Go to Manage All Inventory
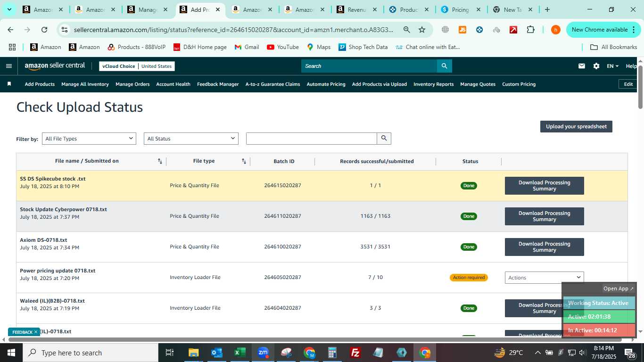Image resolution: width=644 pixels, height=362 pixels. (x=85, y=84)
